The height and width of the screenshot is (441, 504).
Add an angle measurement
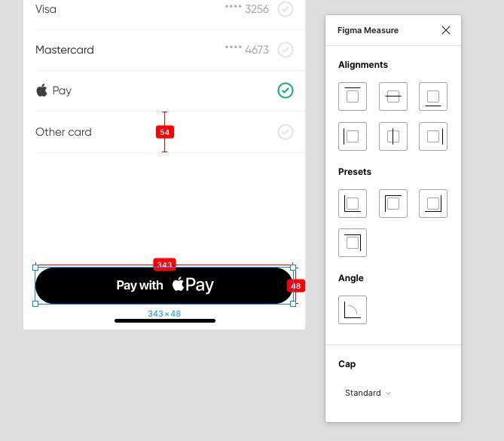pyautogui.click(x=353, y=310)
